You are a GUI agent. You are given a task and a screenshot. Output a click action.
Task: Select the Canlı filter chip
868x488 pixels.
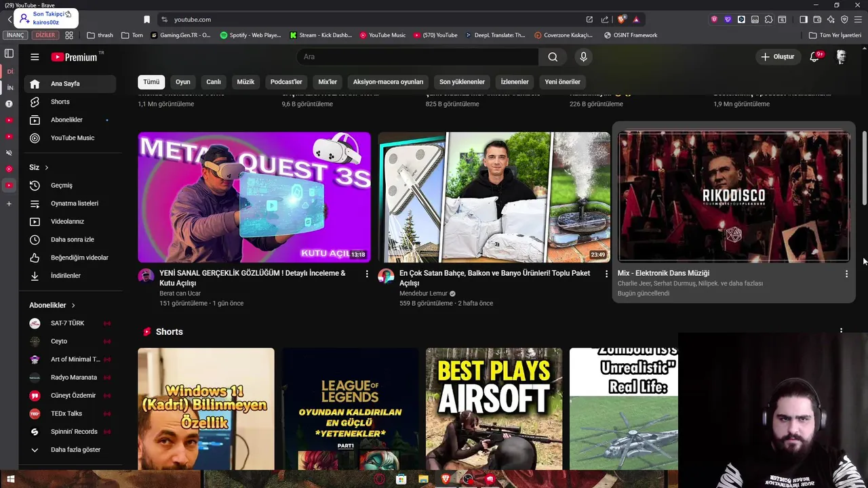pyautogui.click(x=214, y=82)
